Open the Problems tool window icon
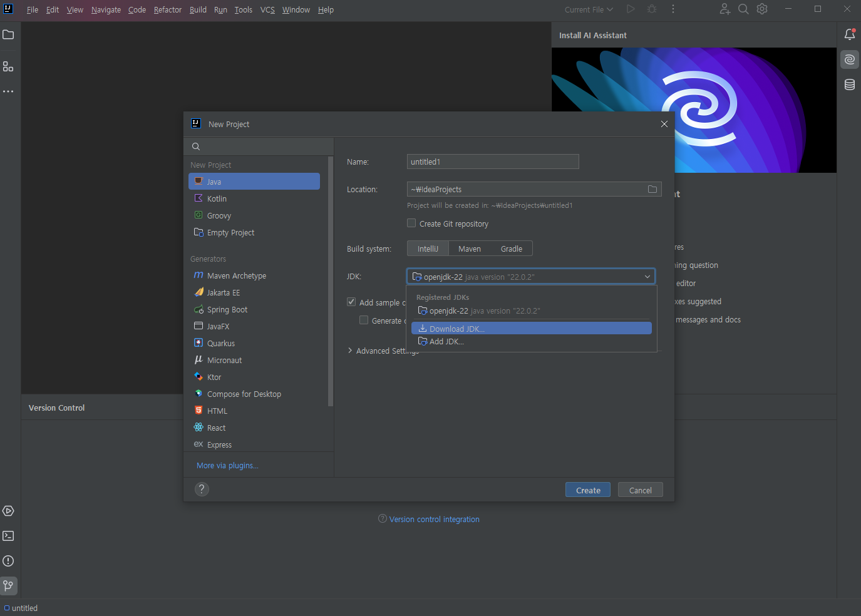The image size is (861, 616). pos(8,561)
